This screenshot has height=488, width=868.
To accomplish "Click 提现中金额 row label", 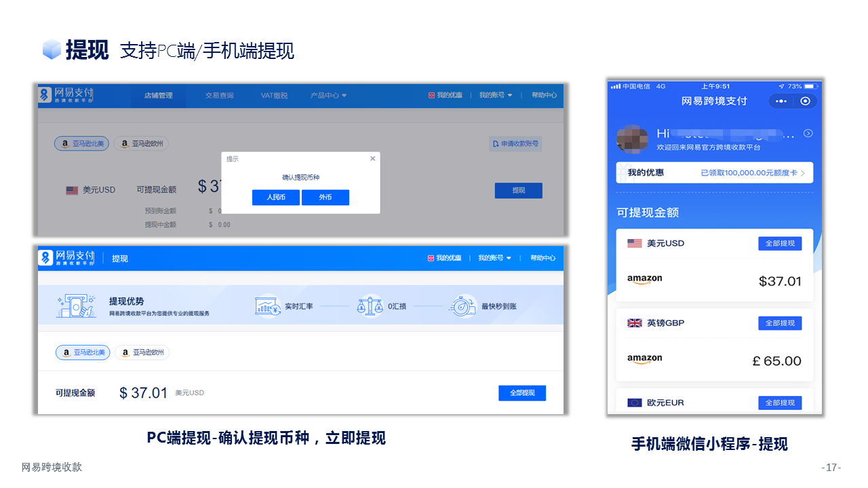I will pos(161,224).
